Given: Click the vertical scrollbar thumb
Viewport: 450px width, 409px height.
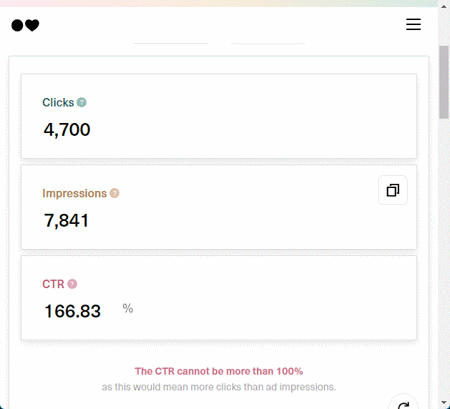Looking at the screenshot, I should pyautogui.click(x=444, y=82).
